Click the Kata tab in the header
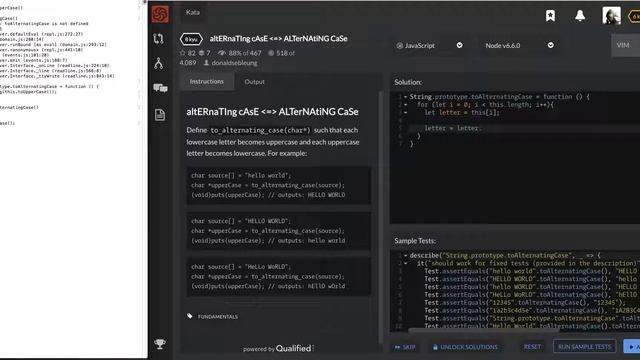The image size is (640, 360). (x=193, y=12)
